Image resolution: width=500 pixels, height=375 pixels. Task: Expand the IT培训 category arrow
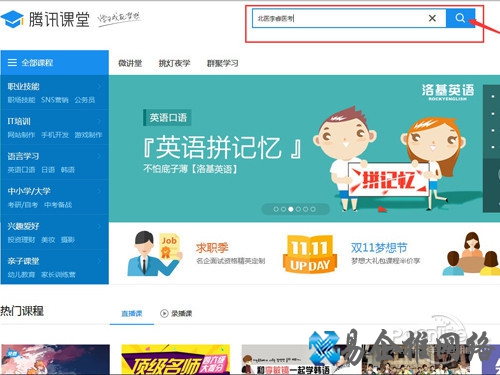click(x=99, y=121)
